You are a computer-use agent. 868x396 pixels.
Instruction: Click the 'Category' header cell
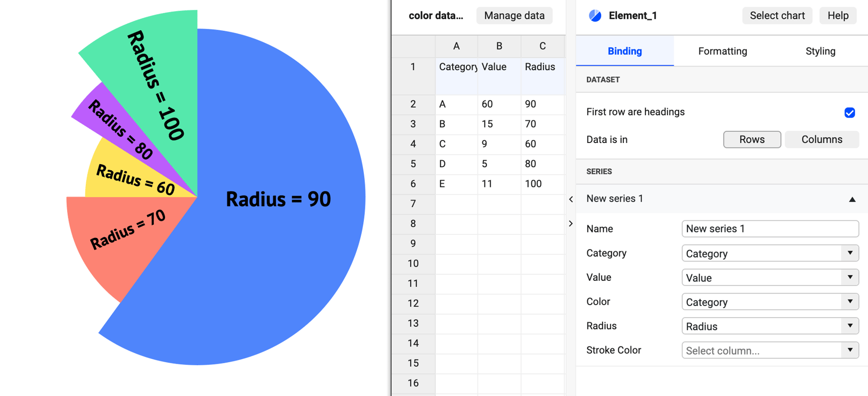tap(457, 76)
